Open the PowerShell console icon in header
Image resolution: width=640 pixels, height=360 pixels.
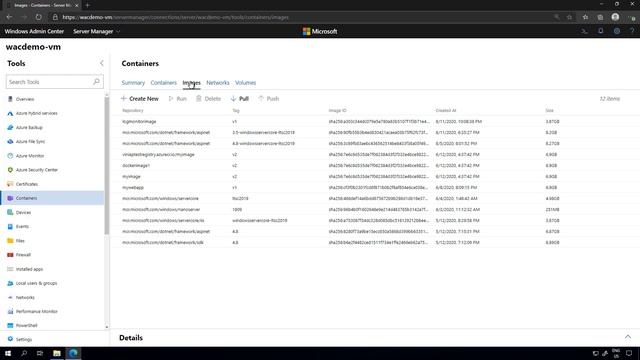click(x=584, y=31)
